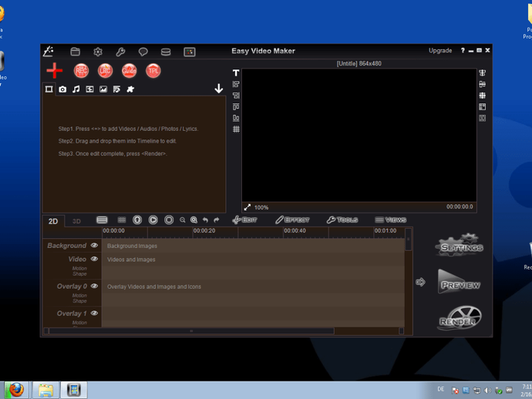
Task: Switch to the 3D timeline tab
Action: (76, 221)
